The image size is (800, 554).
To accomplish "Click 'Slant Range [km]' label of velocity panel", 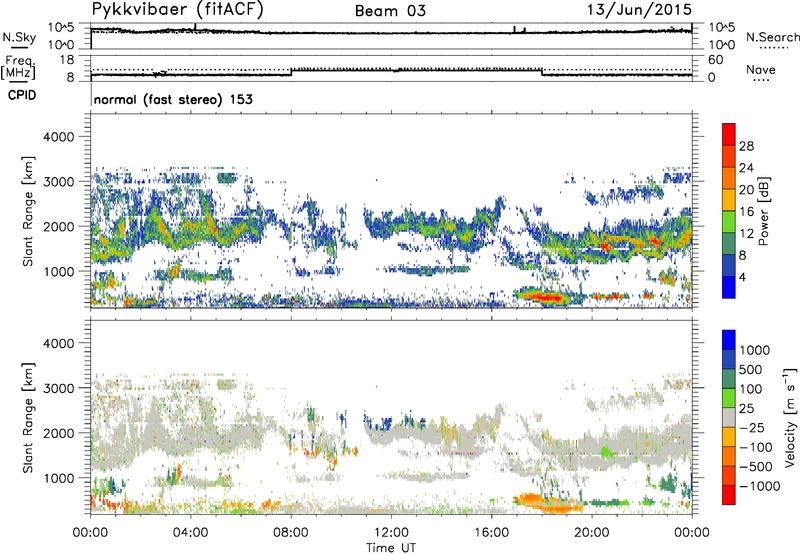I will (x=29, y=418).
